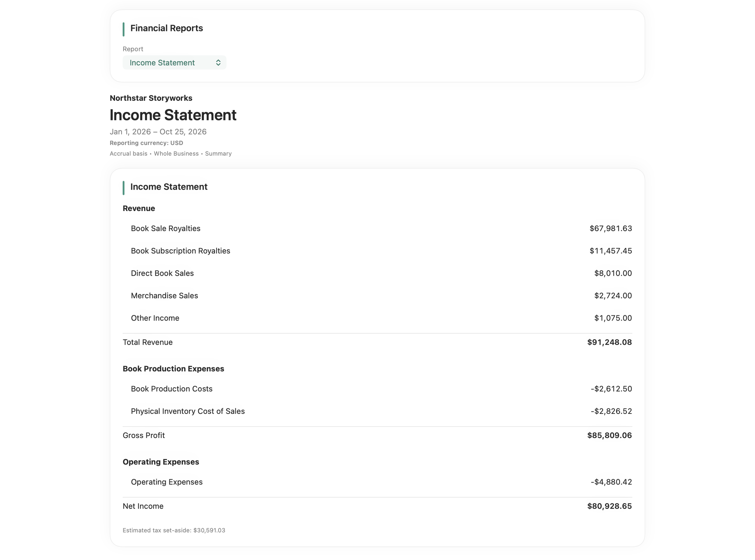Click the date range Jan 1, 2026 – Oct 25, 2026
Viewport: 755px width, 560px height.
158,132
